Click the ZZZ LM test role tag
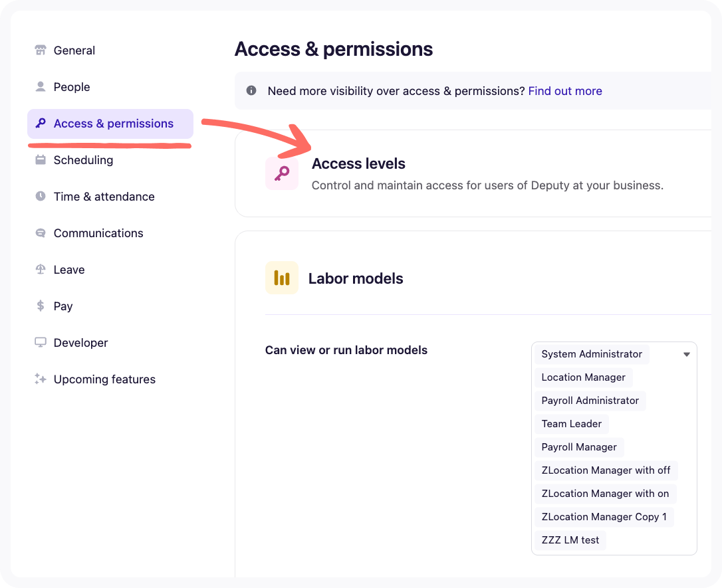Viewport: 722px width, 588px height. [x=570, y=539]
